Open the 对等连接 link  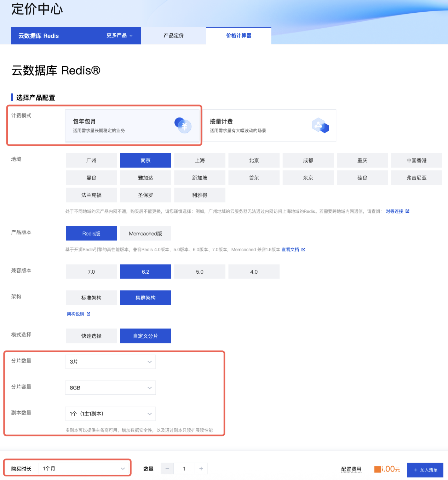pos(394,211)
